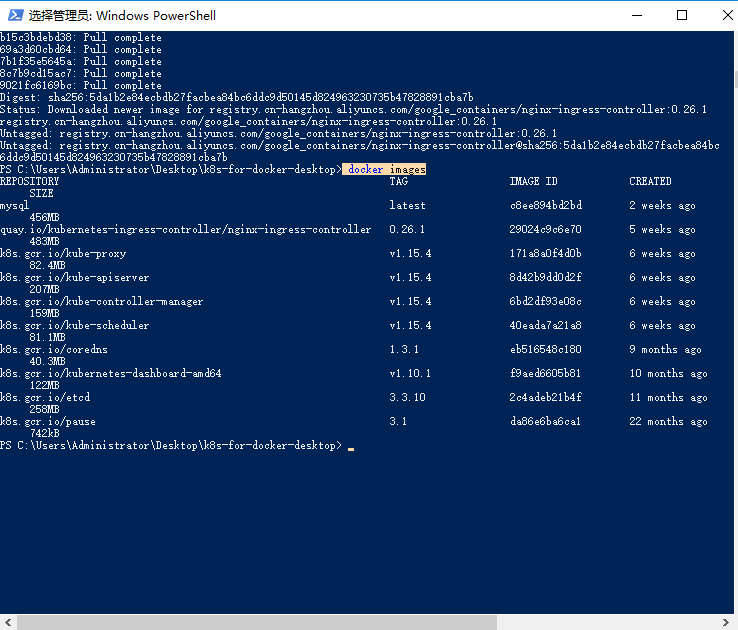Click k8s.gcr.io/kube-controller-manager repository name

102,302
